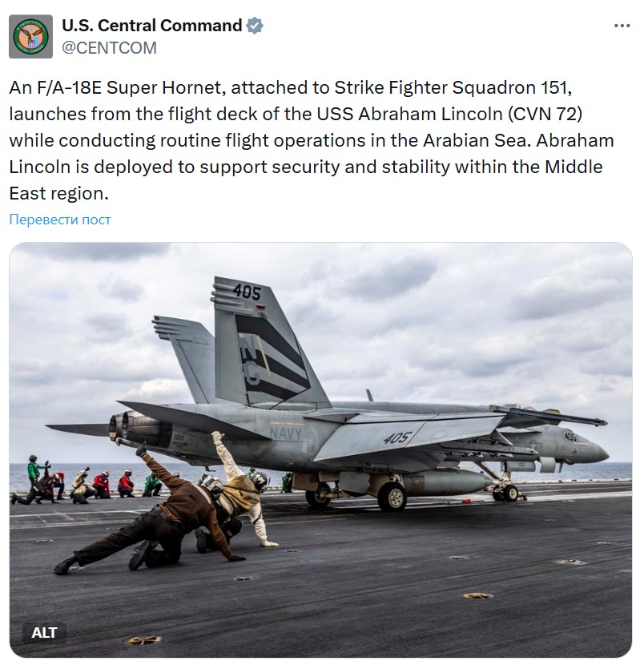The image size is (644, 669).
Task: Open the three-dot more options menu
Action: click(622, 26)
